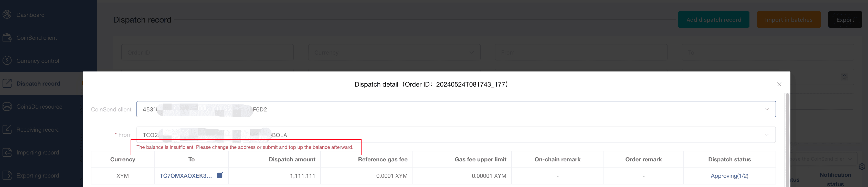Click the Exporting record icon

click(x=7, y=175)
